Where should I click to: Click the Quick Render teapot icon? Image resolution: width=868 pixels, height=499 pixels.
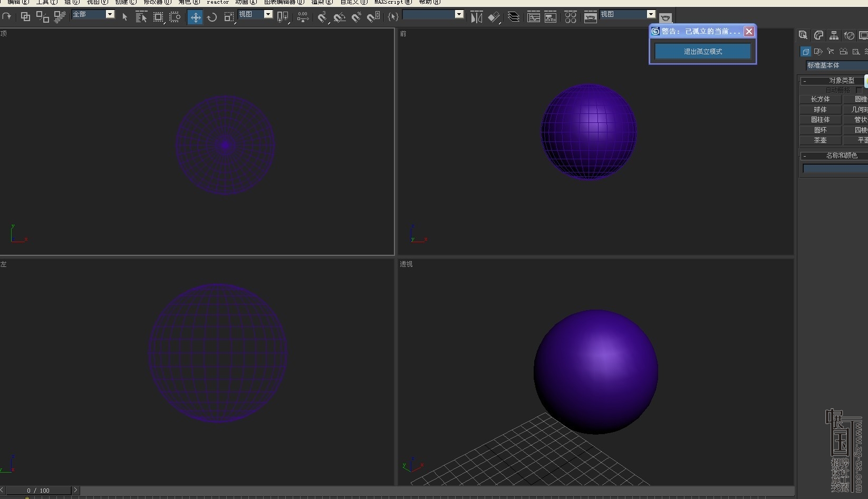coord(666,17)
